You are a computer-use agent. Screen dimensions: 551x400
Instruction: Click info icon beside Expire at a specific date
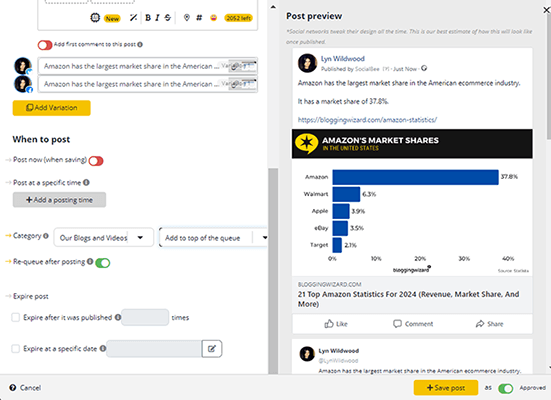tap(103, 348)
